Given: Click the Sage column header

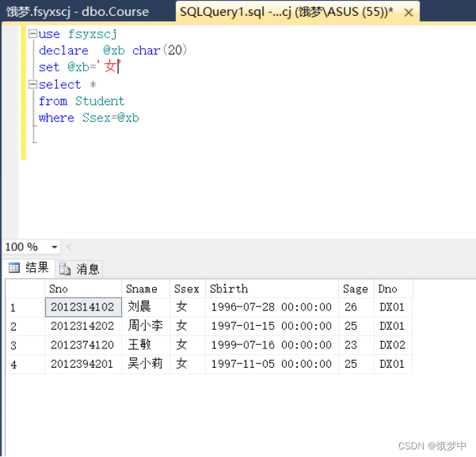Looking at the screenshot, I should [356, 289].
